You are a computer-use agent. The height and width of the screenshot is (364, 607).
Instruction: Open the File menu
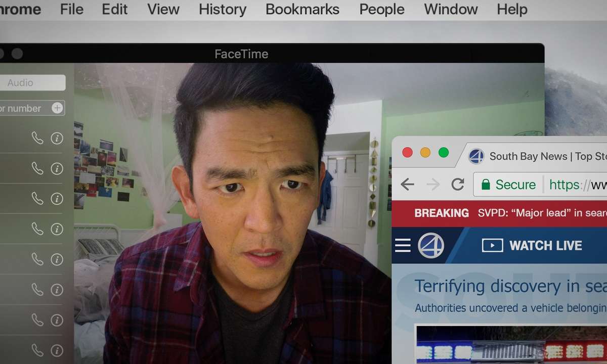[x=71, y=9]
